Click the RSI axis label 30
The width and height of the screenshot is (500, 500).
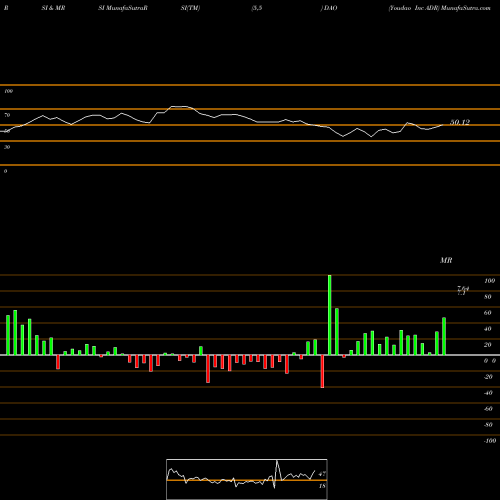[7, 147]
